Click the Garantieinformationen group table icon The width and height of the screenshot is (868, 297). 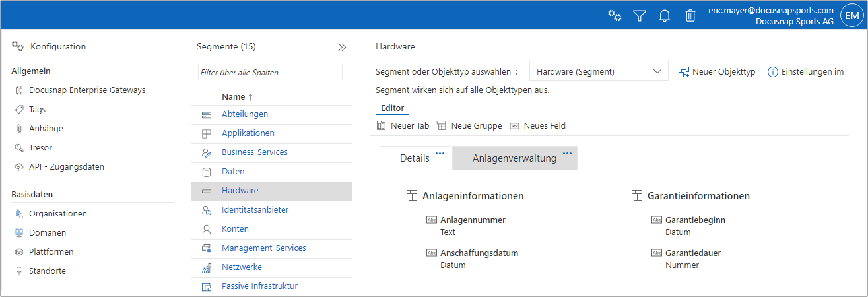tap(637, 196)
